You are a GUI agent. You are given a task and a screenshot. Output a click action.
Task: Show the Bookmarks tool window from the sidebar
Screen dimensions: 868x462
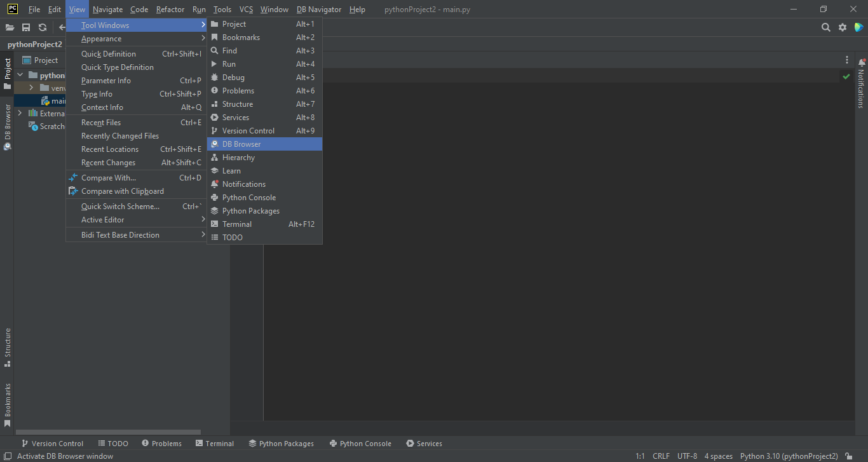click(x=8, y=402)
